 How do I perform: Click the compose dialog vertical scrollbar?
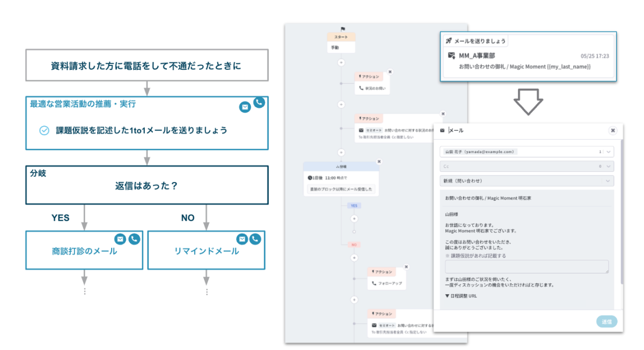621,212
